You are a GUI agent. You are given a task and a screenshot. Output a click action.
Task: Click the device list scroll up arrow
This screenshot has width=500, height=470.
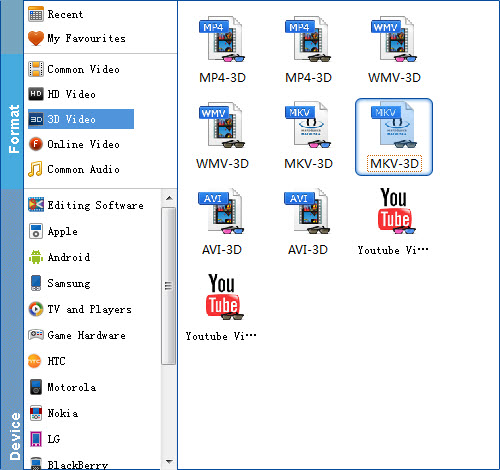169,198
